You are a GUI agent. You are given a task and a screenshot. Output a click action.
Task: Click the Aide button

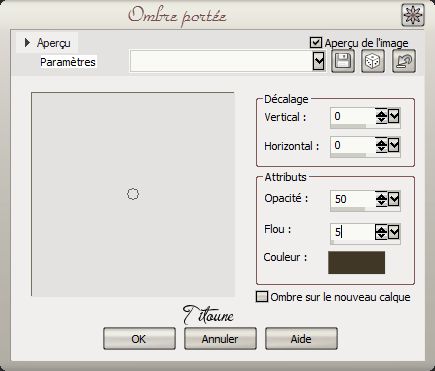(301, 339)
